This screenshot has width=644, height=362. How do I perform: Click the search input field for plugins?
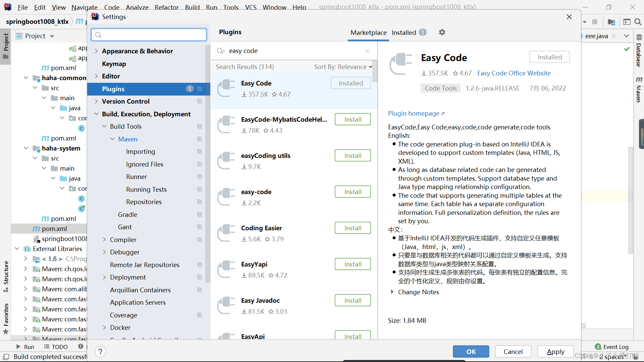tap(294, 50)
